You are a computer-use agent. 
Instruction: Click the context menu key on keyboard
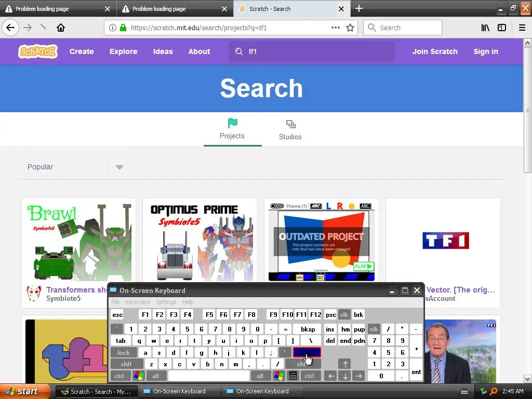(293, 376)
